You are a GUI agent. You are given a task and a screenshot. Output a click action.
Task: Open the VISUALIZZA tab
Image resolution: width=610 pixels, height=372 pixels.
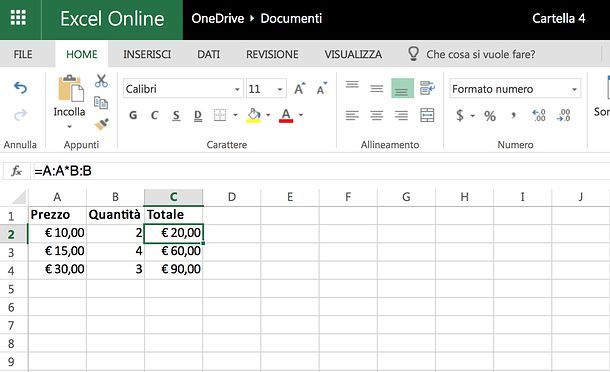[x=353, y=54]
